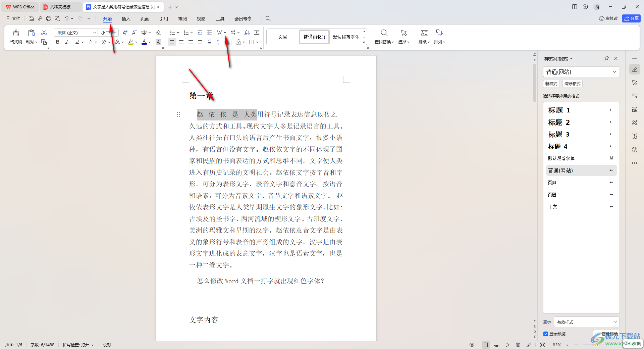Pin the Styles and Formatting pane
The height and width of the screenshot is (349, 644).
(606, 58)
